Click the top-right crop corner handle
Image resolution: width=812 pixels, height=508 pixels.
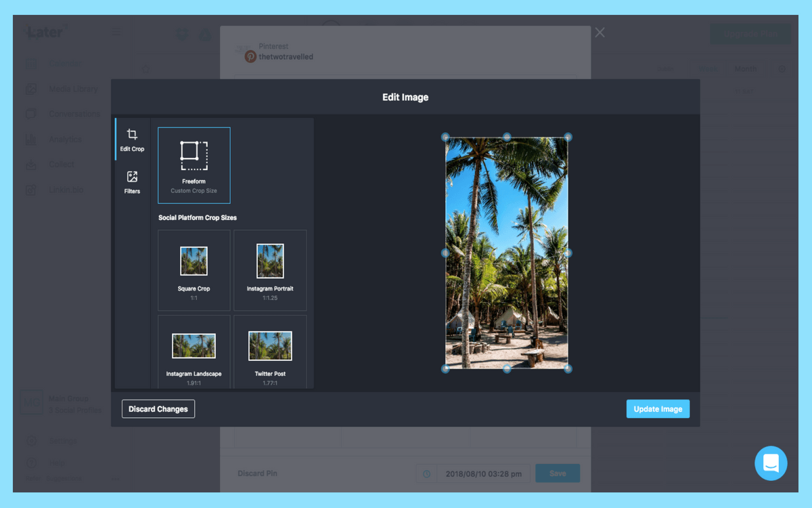(x=568, y=137)
